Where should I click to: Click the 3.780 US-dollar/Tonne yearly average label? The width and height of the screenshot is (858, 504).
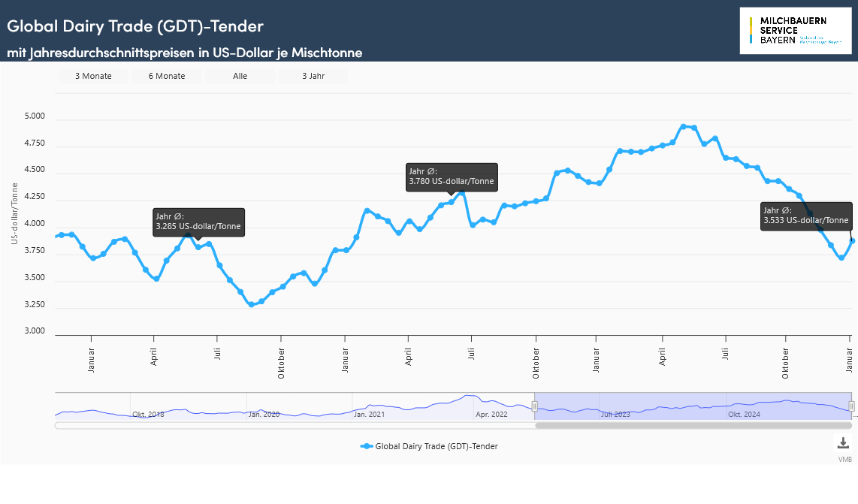(x=452, y=177)
